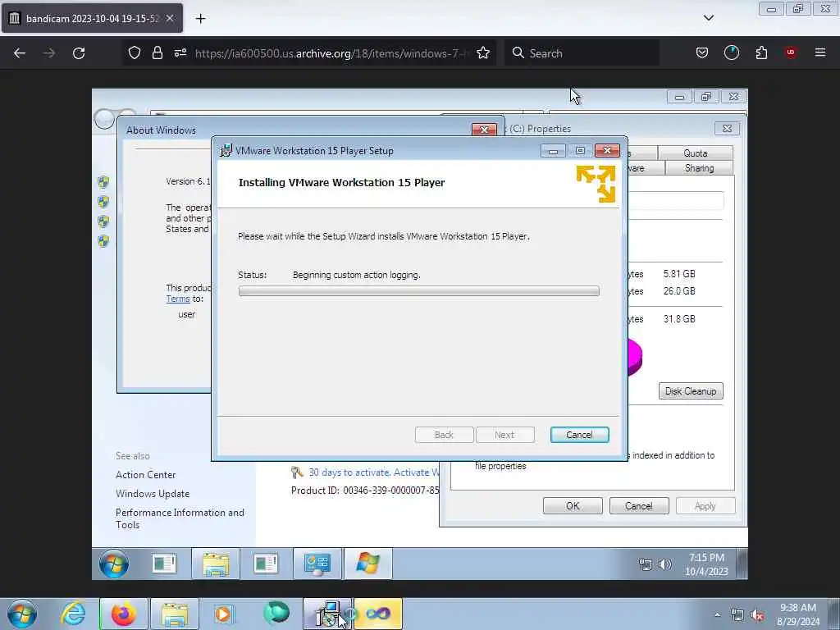The image size is (840, 630).
Task: Reload the page in Firefox
Action: coord(79,53)
